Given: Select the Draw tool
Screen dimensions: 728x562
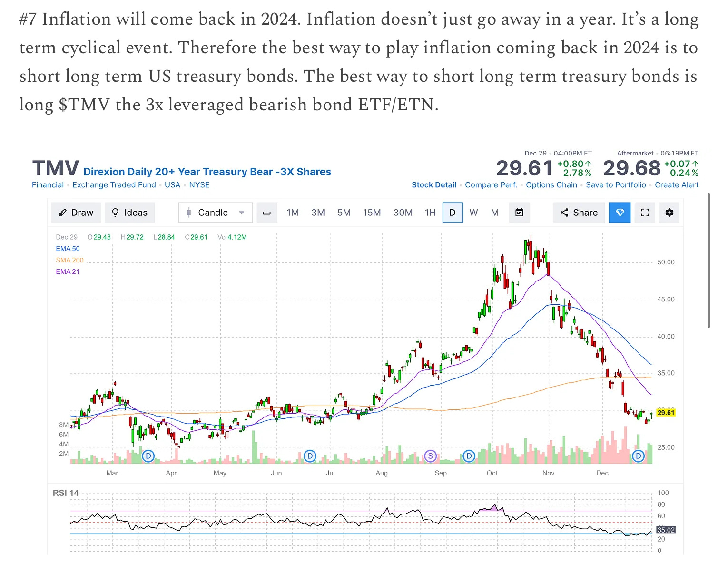Looking at the screenshot, I should (76, 213).
